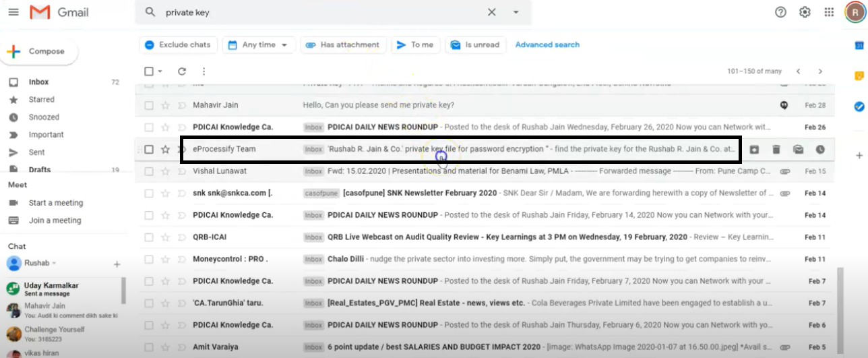Open Google Tasks side panel icon
Viewport: 868px width, 358px height.
(859, 107)
